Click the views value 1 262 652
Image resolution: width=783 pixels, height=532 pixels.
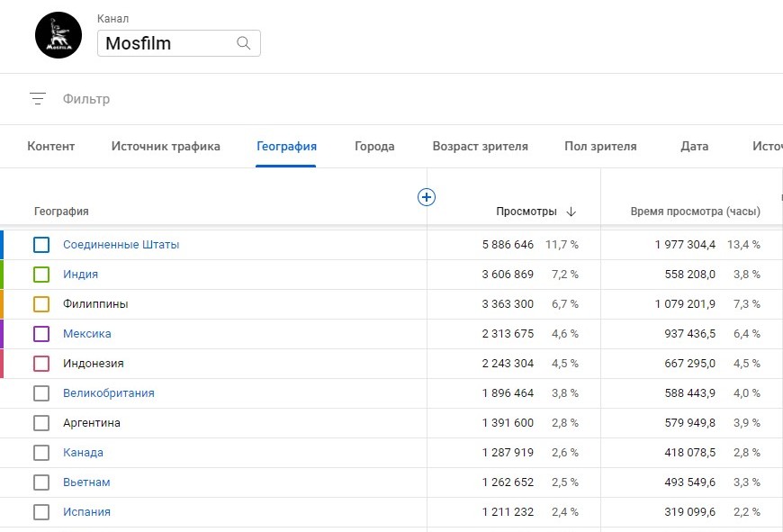pos(508,482)
